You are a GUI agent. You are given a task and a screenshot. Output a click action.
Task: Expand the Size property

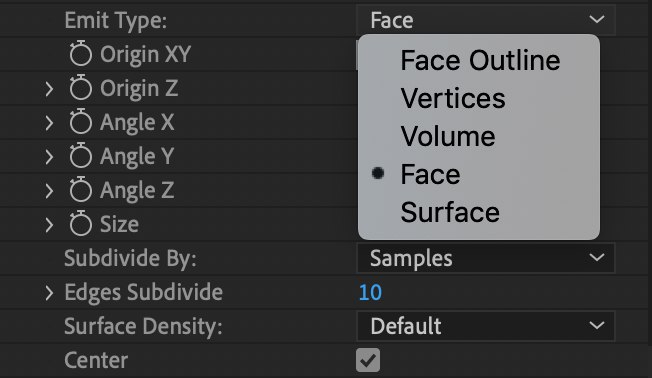[x=49, y=225]
